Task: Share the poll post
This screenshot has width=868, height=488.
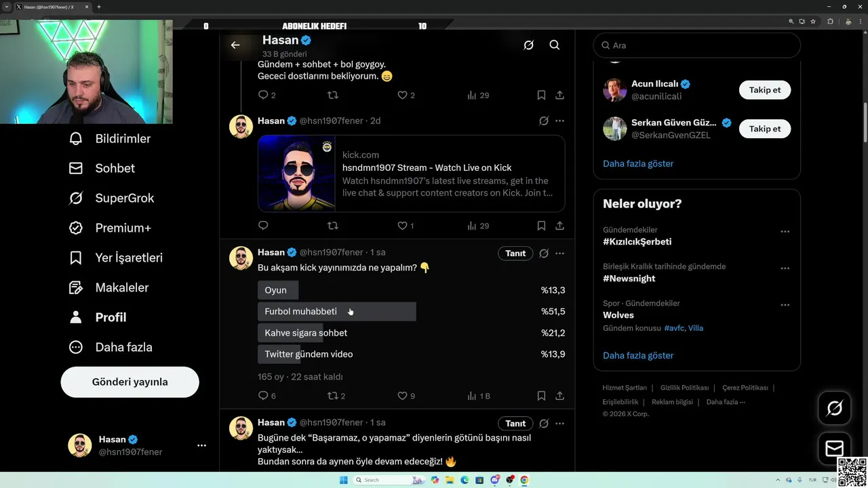Action: (560, 396)
